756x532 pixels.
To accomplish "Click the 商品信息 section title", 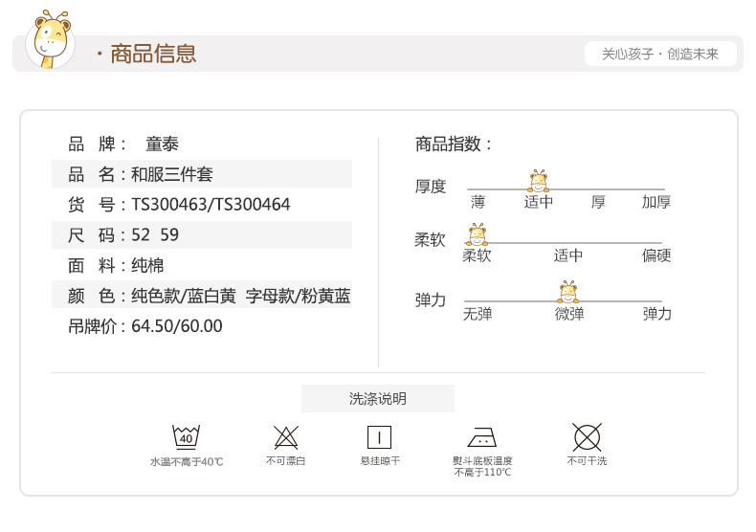I will 152,54.
